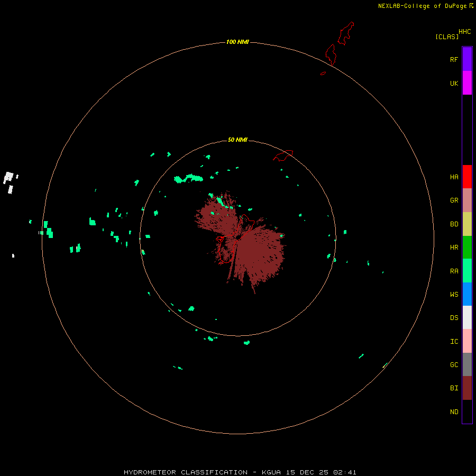Click the blue WS legend swatch
The height and width of the screenshot is (476, 476).
tap(467, 294)
